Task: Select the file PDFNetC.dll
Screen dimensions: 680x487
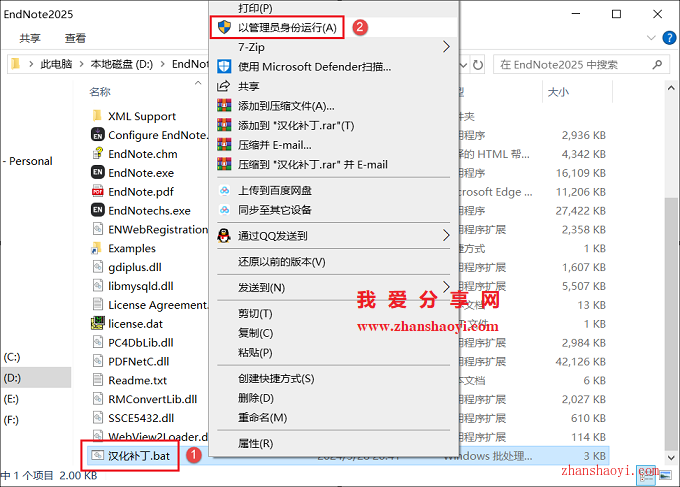Action: [138, 361]
